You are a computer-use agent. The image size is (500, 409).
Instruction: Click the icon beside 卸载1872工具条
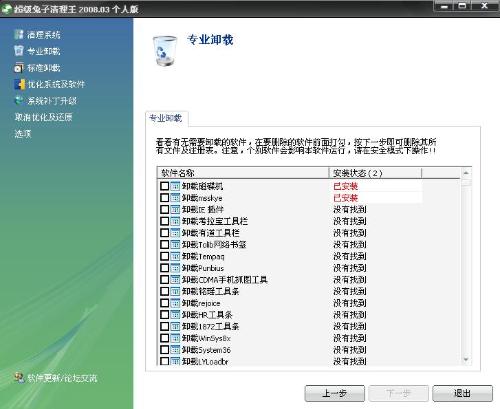pyautogui.click(x=175, y=326)
